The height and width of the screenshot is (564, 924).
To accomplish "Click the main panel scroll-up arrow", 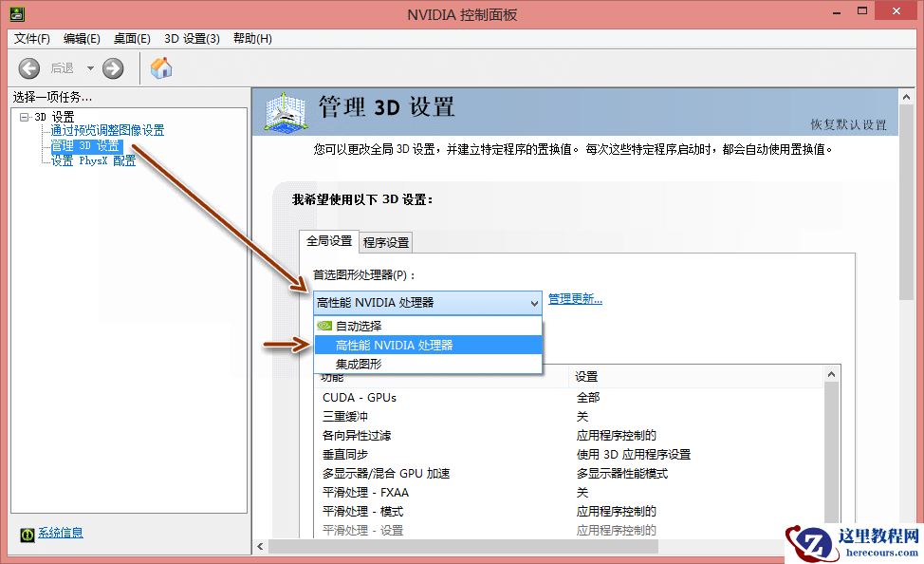I will click(906, 97).
